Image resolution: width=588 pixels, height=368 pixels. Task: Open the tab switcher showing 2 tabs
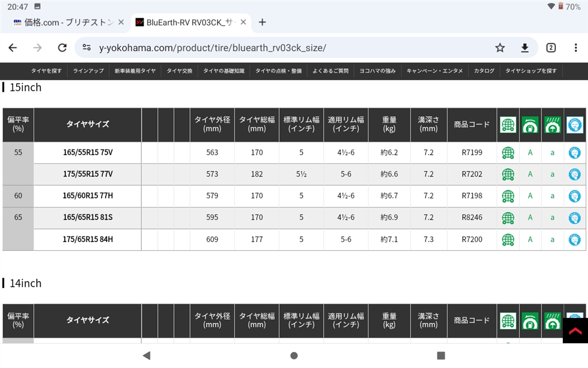551,48
